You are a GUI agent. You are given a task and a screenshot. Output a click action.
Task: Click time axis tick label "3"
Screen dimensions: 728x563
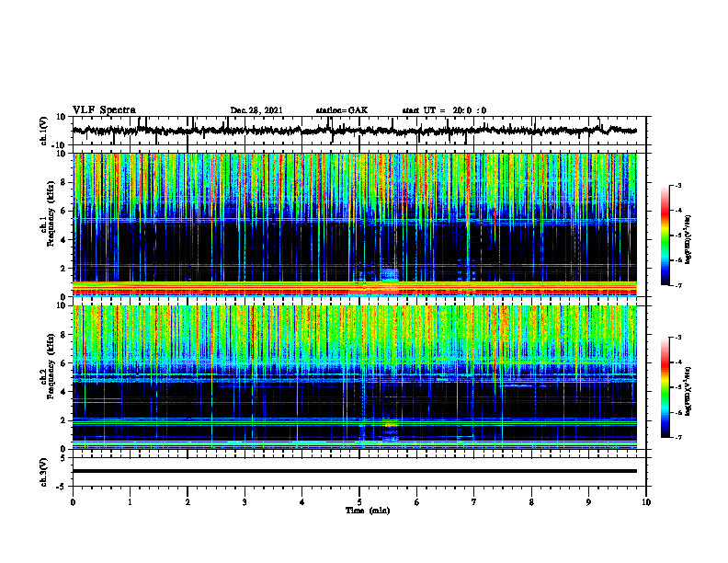click(245, 502)
